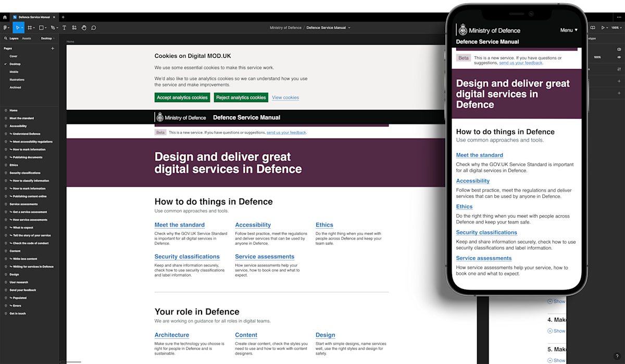This screenshot has height=364, width=625.
Task: Click Ministry of Defence project name in toolbar
Action: pyautogui.click(x=285, y=28)
